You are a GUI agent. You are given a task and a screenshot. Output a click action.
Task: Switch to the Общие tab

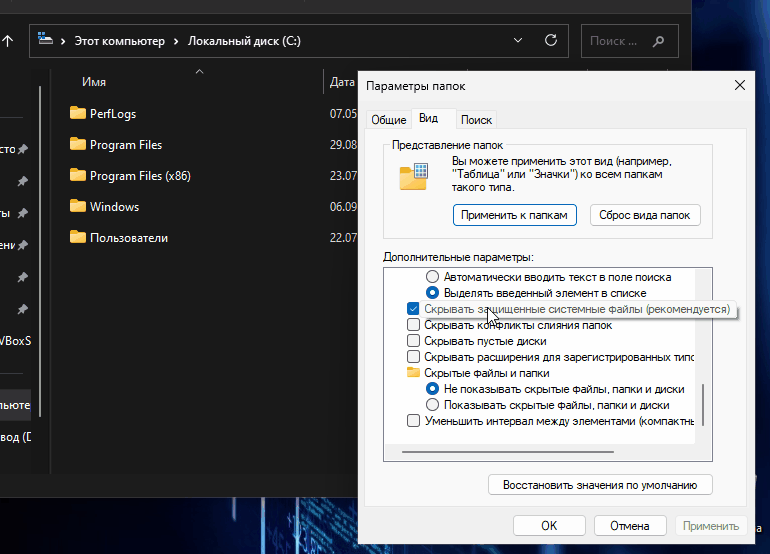tap(388, 120)
